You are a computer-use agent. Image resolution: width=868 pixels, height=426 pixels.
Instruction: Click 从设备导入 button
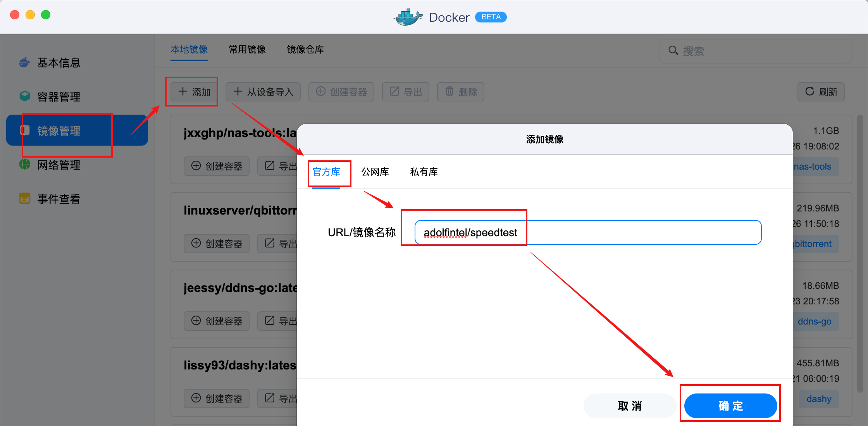(x=263, y=92)
